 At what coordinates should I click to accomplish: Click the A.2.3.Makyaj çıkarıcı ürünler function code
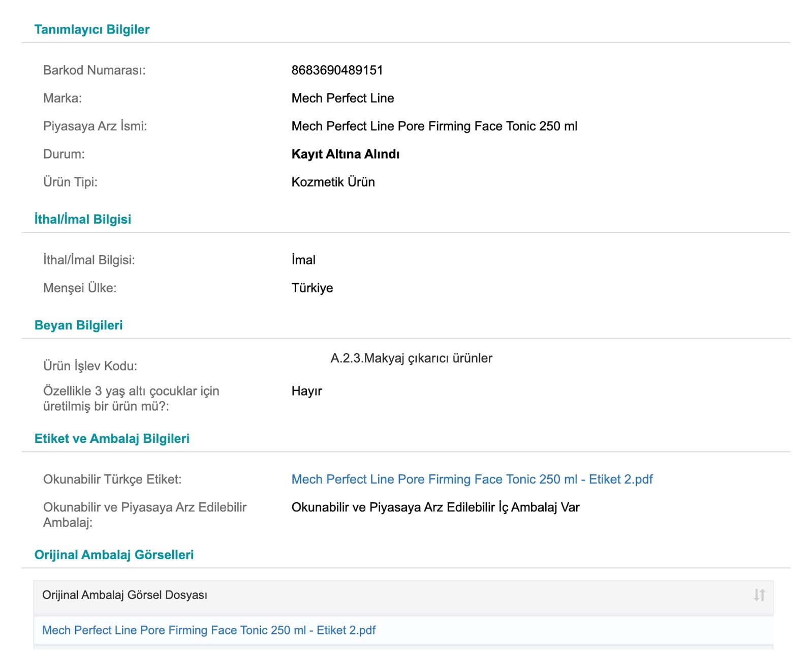tap(411, 358)
